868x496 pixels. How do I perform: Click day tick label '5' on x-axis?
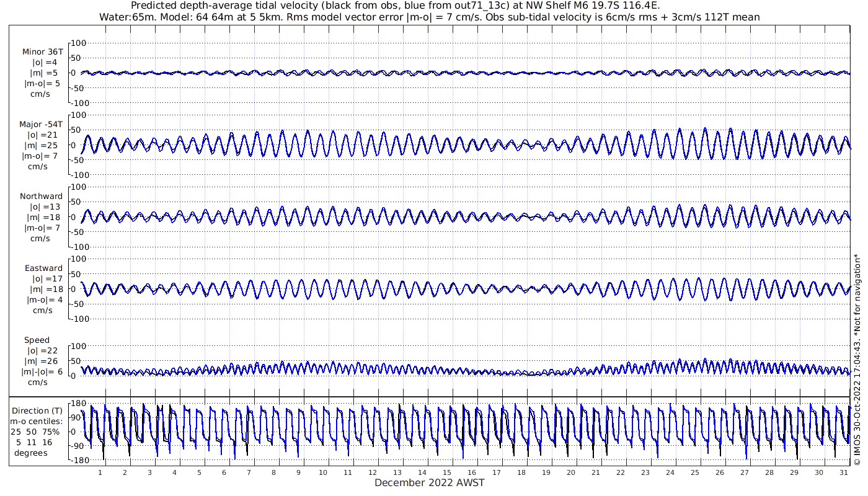point(199,472)
